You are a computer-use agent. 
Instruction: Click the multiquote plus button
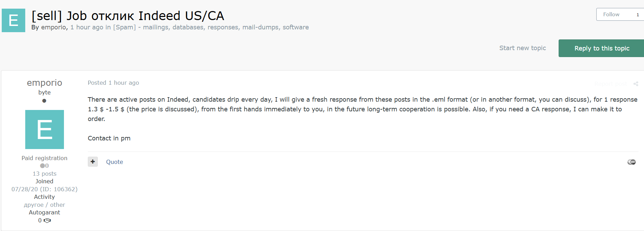[x=93, y=161]
